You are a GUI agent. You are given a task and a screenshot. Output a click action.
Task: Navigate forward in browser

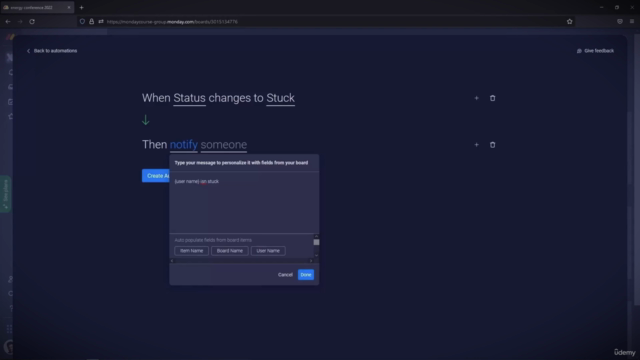[x=20, y=22]
